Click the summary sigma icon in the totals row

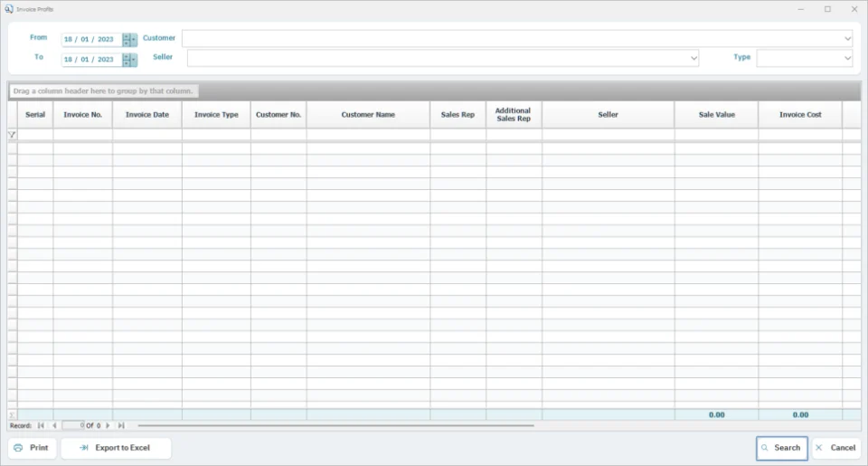[x=12, y=415]
